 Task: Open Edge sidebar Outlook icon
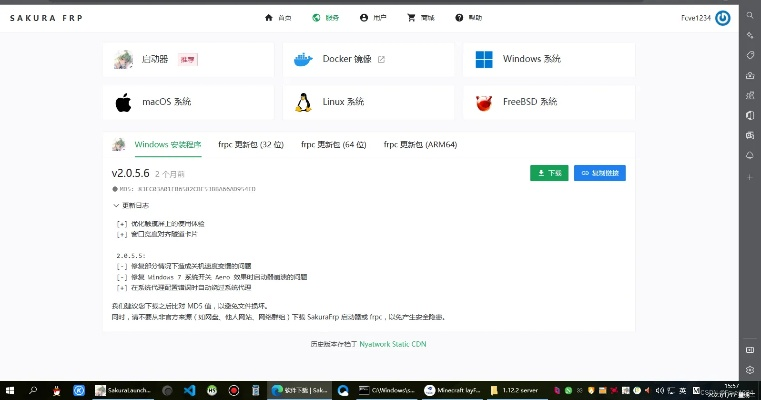point(750,135)
